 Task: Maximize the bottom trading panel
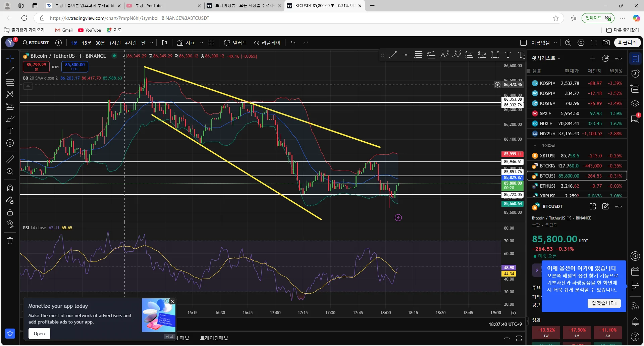coord(519,338)
